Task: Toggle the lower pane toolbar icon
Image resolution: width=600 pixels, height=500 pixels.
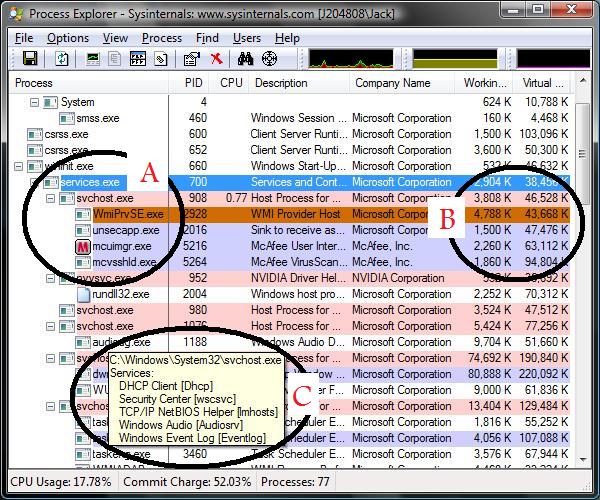Action: [x=138, y=59]
